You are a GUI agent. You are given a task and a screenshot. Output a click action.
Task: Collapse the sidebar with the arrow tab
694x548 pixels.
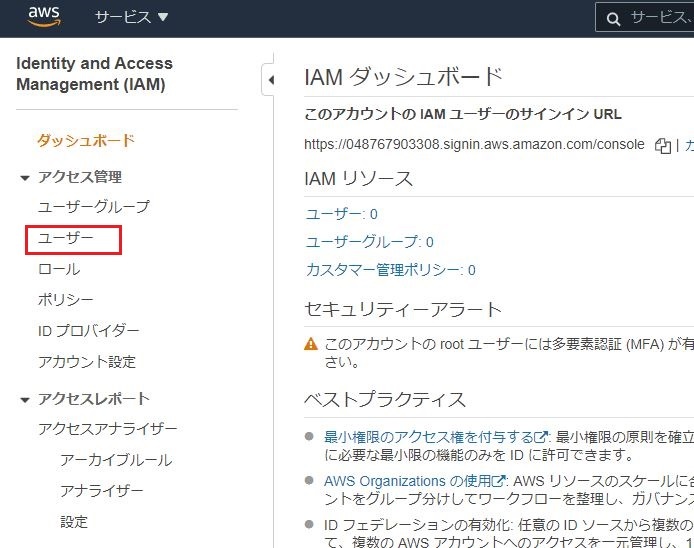tap(268, 80)
